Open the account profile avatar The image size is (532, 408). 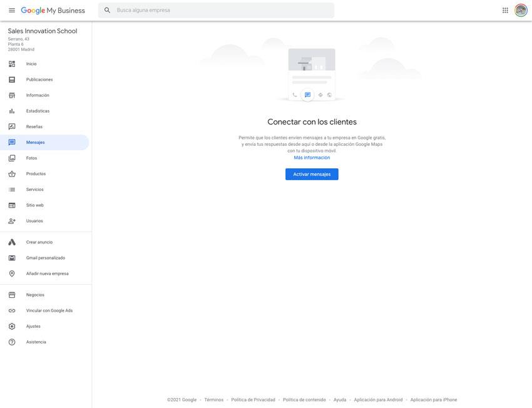(521, 10)
